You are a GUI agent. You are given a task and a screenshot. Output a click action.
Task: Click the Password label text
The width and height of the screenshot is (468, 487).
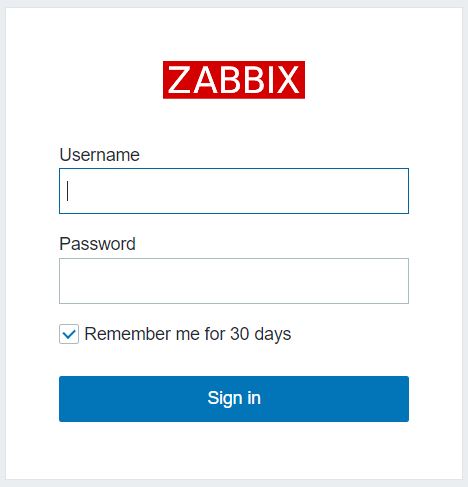97,244
